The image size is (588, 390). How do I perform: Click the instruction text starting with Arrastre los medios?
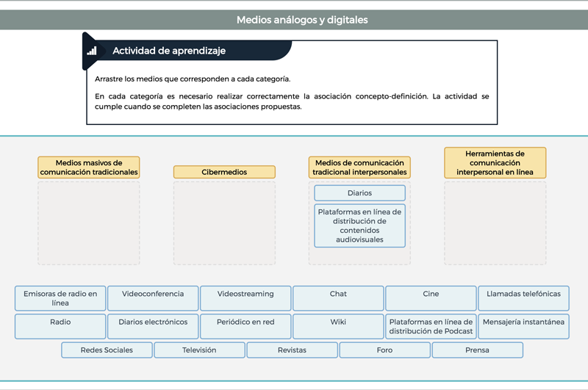pos(193,79)
